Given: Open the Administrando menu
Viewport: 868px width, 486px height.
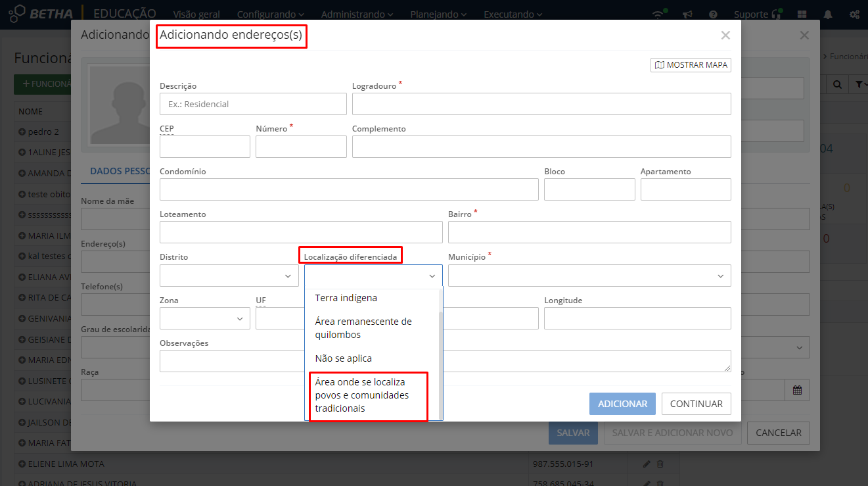Looking at the screenshot, I should pyautogui.click(x=357, y=14).
